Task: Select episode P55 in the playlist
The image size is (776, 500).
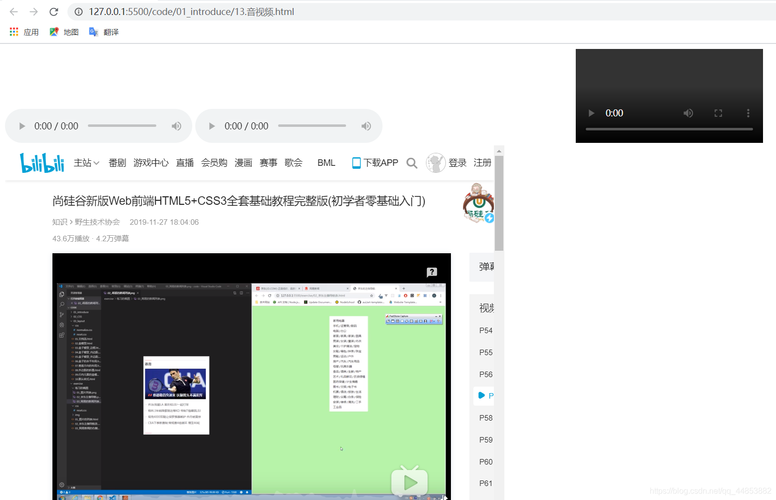Action: [x=486, y=352]
